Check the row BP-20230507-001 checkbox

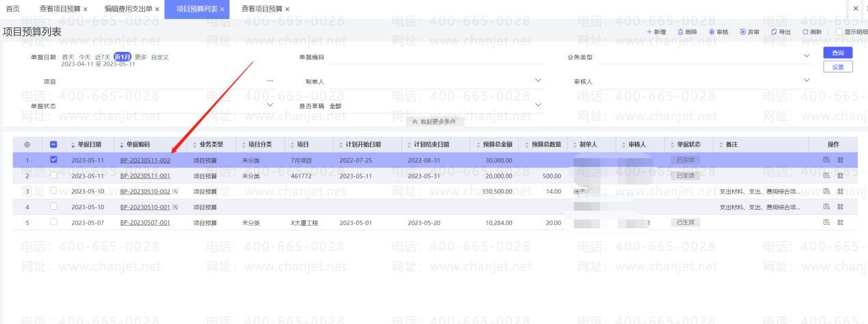tap(53, 222)
